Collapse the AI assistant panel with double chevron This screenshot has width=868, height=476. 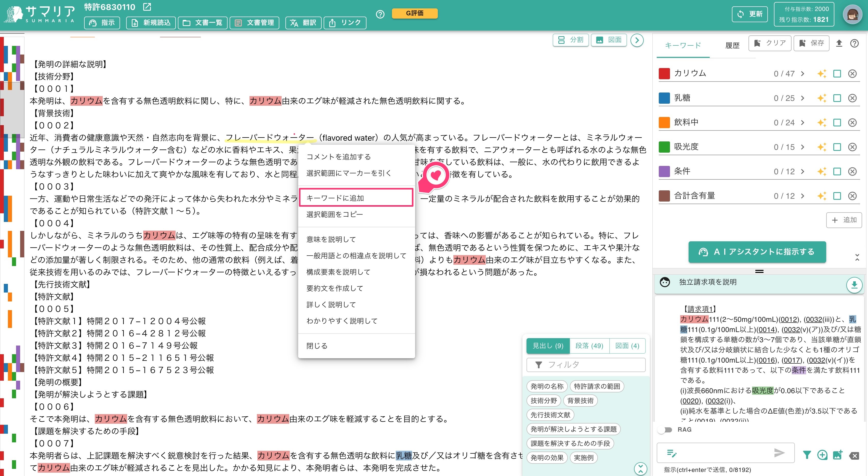857,257
